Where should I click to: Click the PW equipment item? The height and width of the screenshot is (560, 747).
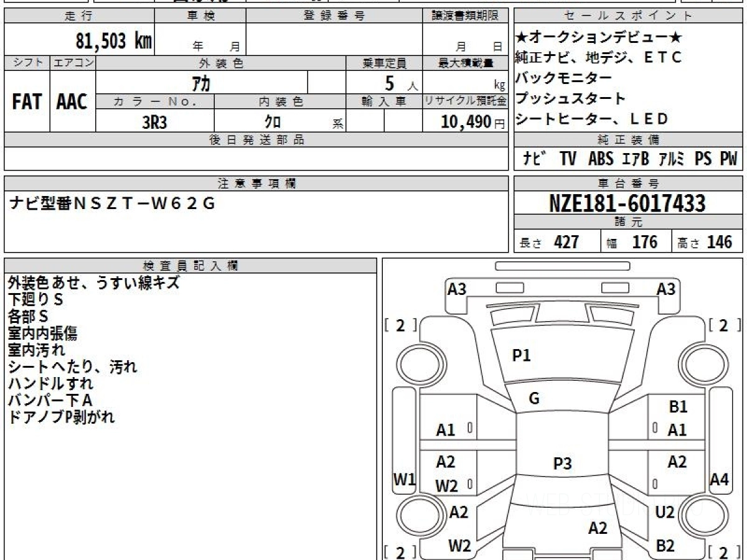(x=728, y=159)
